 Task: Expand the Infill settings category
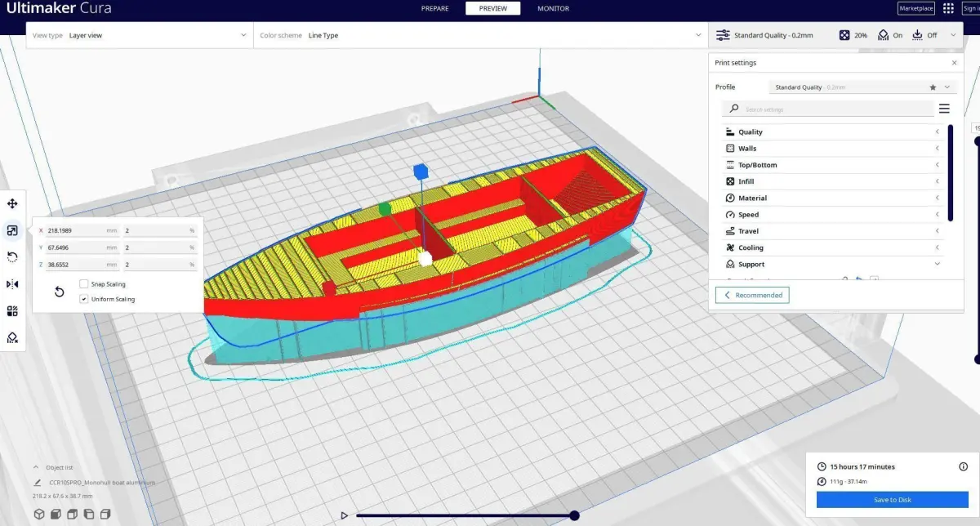833,181
